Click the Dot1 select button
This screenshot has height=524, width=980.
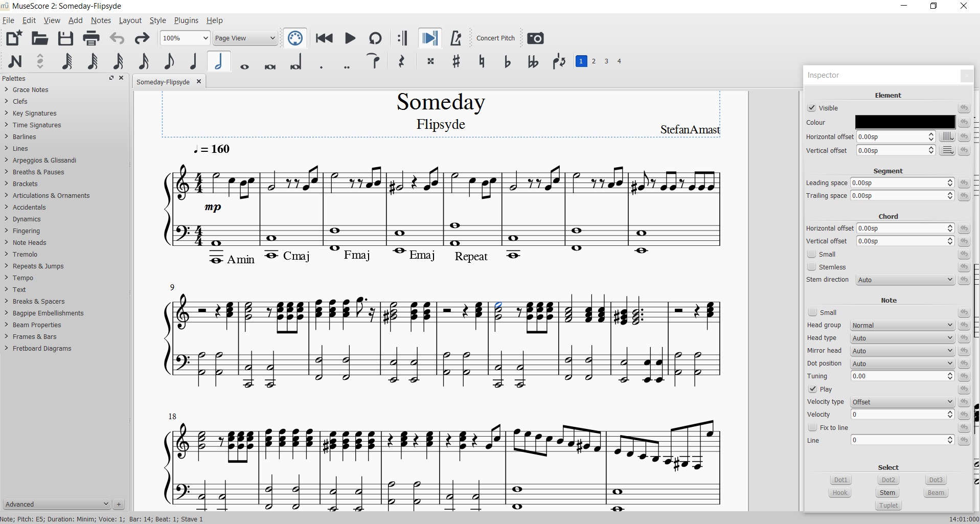(840, 480)
